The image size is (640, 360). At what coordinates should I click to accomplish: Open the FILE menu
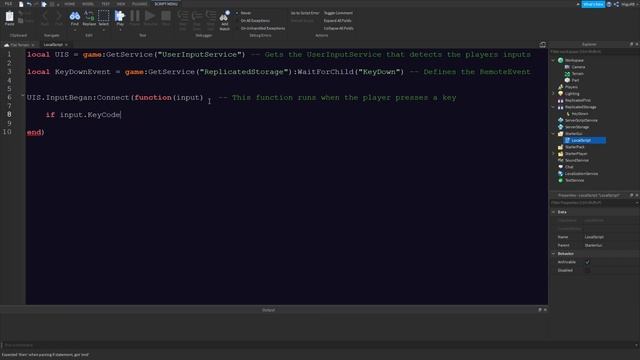tap(8, 4)
